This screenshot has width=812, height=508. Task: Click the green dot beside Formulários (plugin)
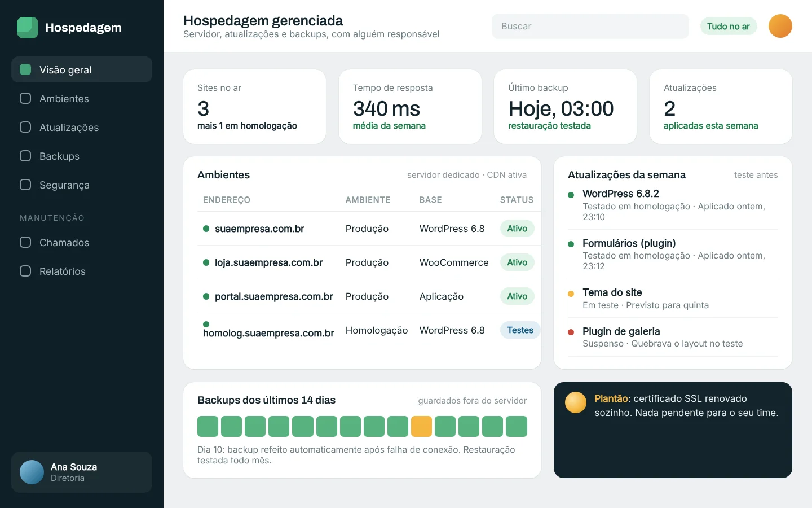pyautogui.click(x=571, y=244)
